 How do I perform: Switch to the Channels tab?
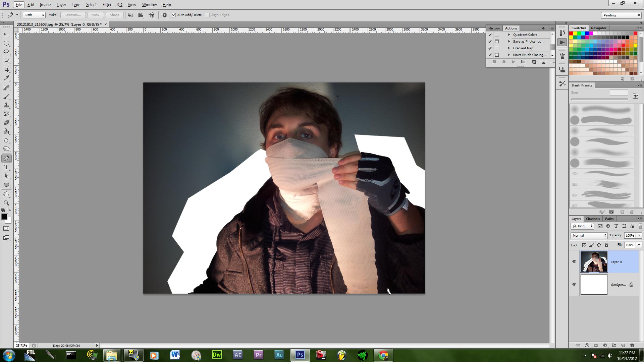click(593, 219)
